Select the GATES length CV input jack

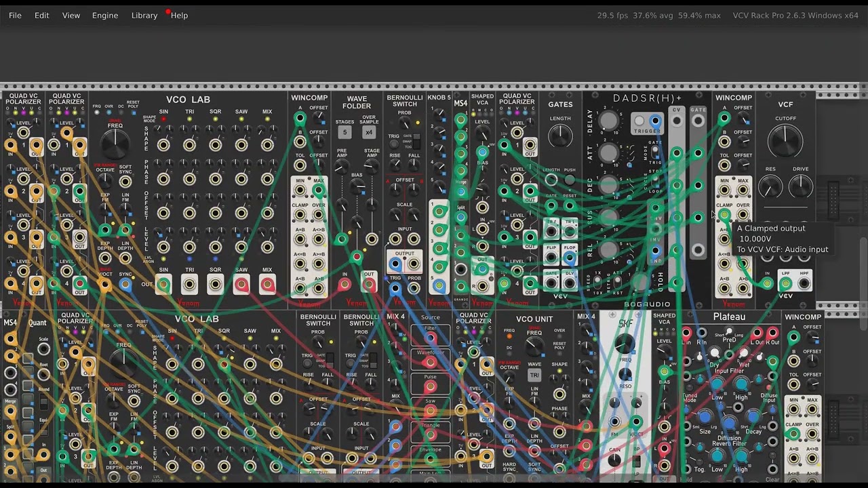[x=551, y=180]
